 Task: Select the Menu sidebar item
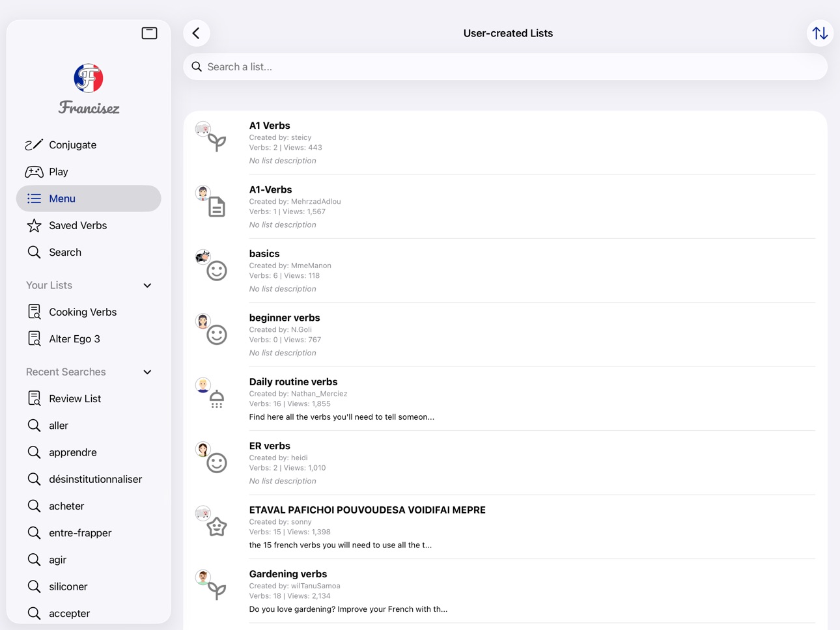(89, 199)
